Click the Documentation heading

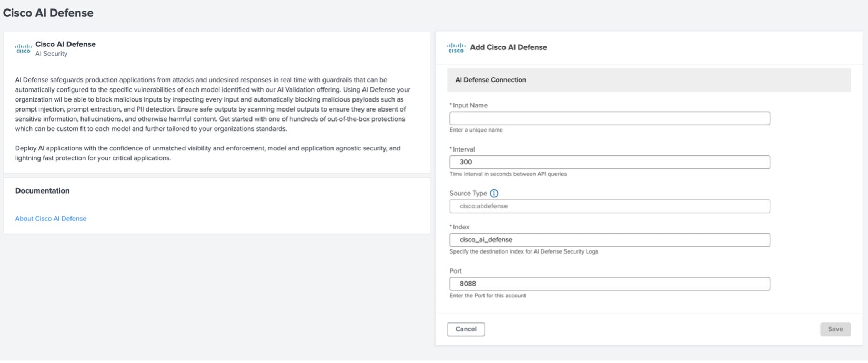pos(42,191)
